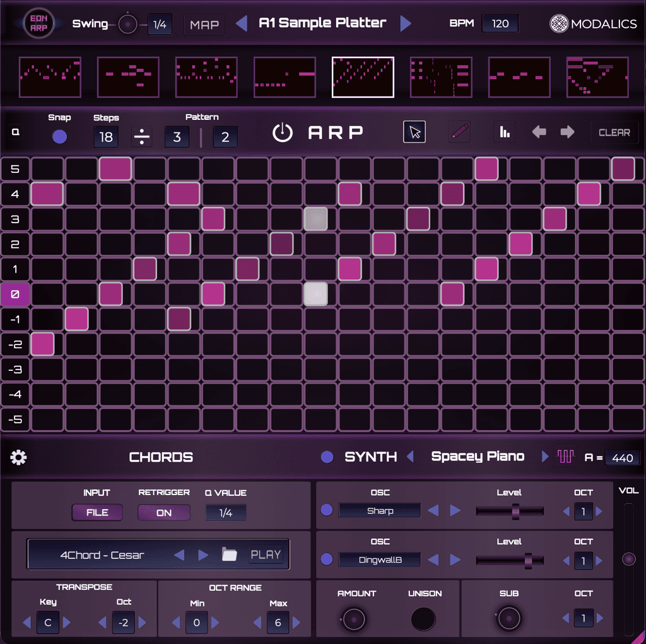
Task: Select the fifth pattern thumbnail
Action: [x=363, y=77]
